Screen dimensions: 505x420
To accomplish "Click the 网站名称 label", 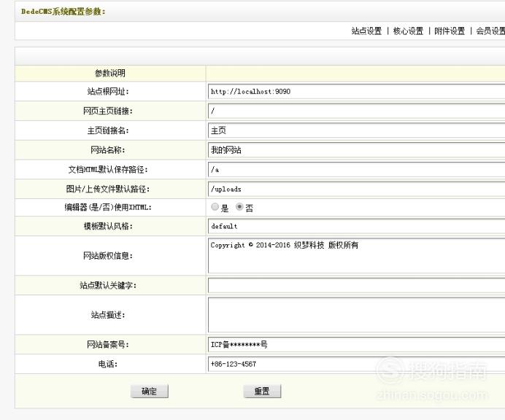I will point(108,150).
